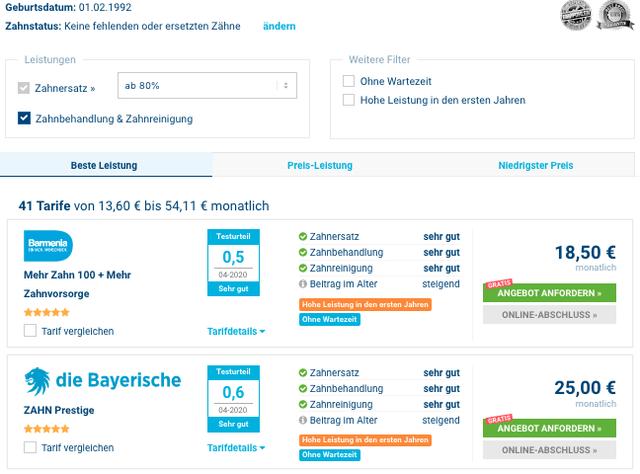
Task: Click the Mehr Zahn 100 + Mehr Zahnvorsorge title
Action: click(x=77, y=284)
